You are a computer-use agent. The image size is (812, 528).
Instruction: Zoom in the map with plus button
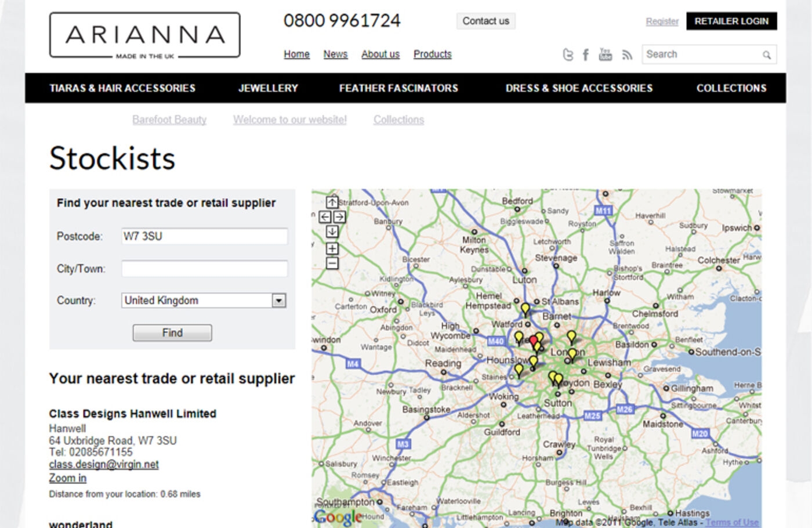pyautogui.click(x=332, y=248)
